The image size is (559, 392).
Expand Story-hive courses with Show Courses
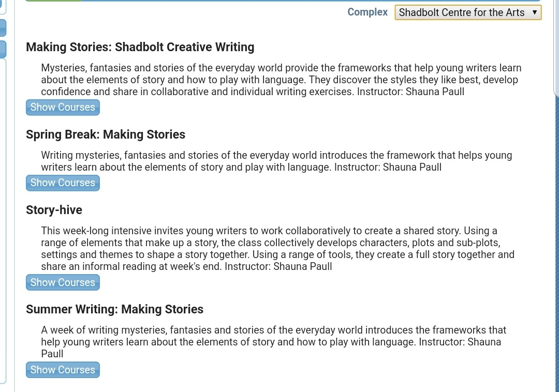[x=63, y=283]
